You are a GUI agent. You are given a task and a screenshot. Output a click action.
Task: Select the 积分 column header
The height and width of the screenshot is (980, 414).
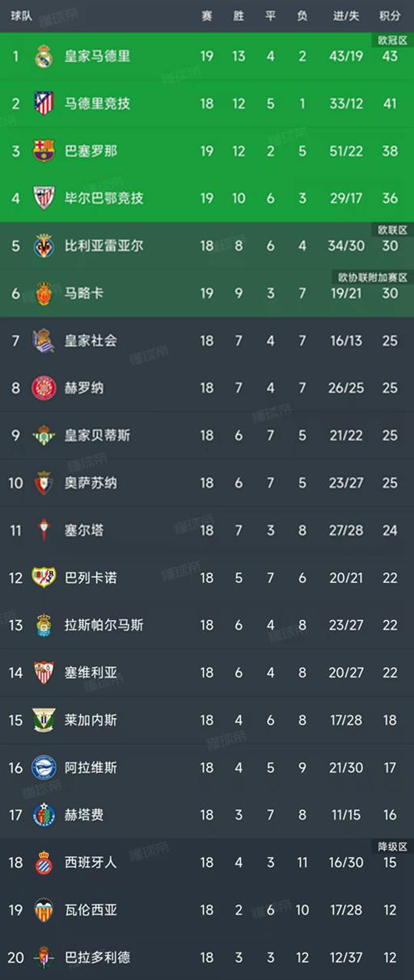click(391, 16)
